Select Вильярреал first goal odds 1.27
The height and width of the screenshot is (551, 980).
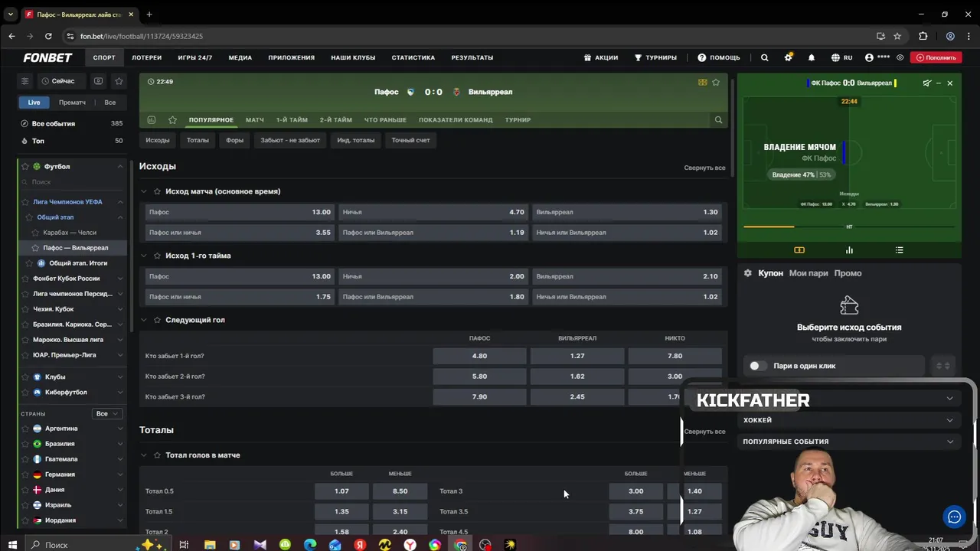577,356
